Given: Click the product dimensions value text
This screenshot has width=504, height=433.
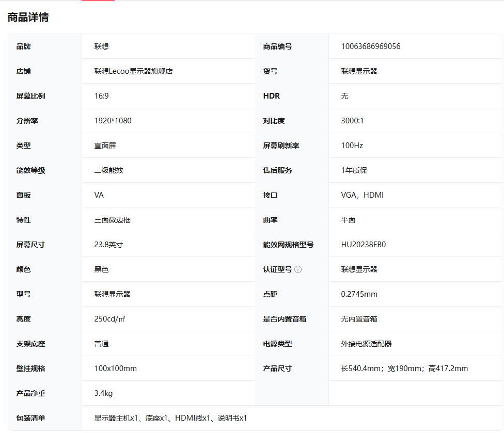Looking at the screenshot, I should point(404,368).
